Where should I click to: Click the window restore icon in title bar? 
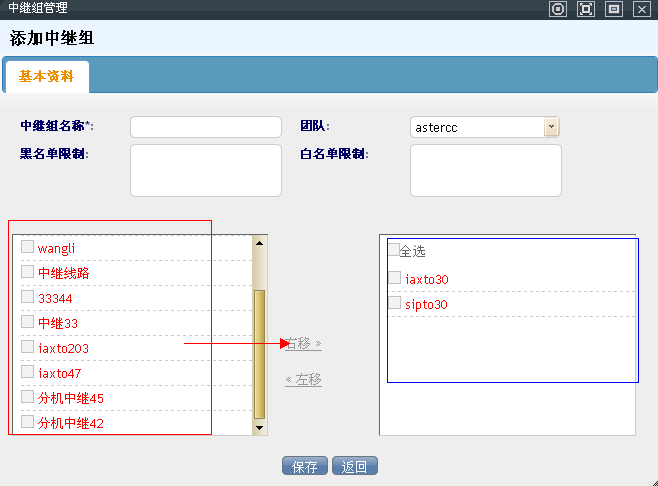click(614, 9)
